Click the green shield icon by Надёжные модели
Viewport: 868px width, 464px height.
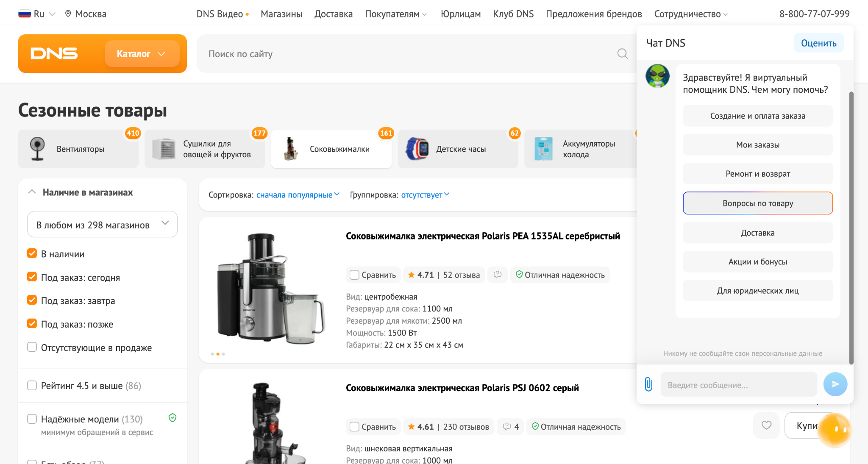[172, 418]
